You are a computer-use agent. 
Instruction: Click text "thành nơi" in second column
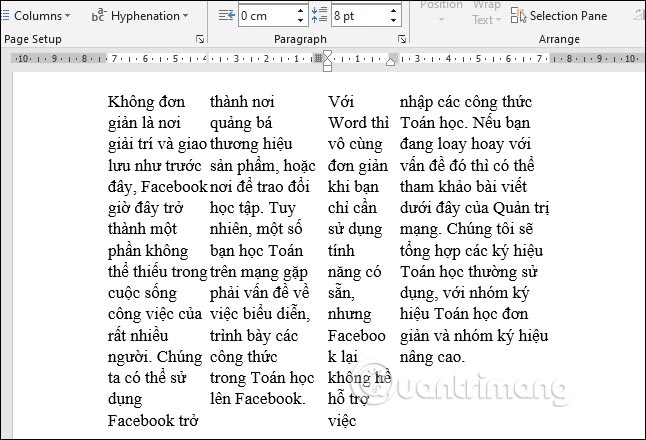242,102
